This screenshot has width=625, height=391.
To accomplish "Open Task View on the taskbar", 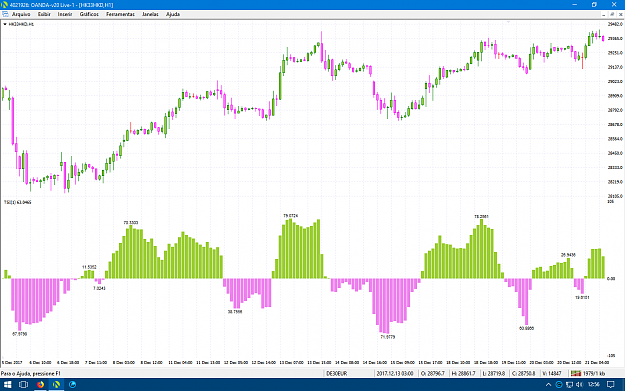I will click(24, 385).
